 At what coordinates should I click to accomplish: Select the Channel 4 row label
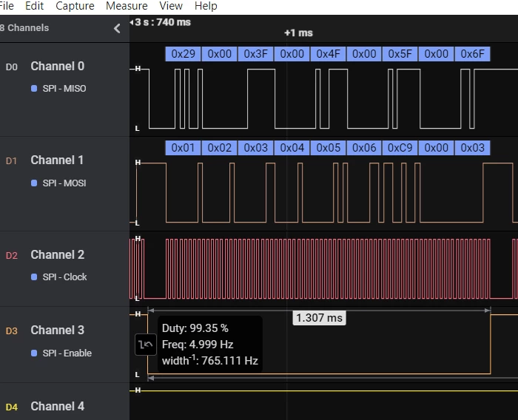coord(58,406)
